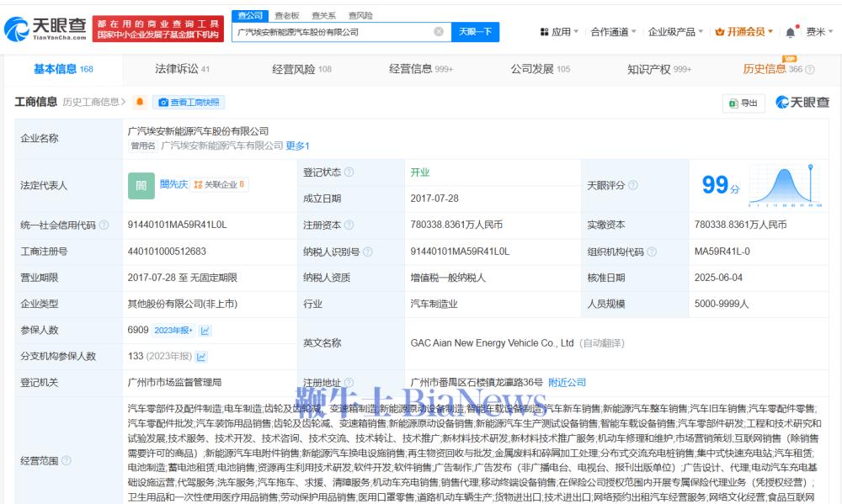
Task: Click the 导出 export button
Action: [x=743, y=103]
